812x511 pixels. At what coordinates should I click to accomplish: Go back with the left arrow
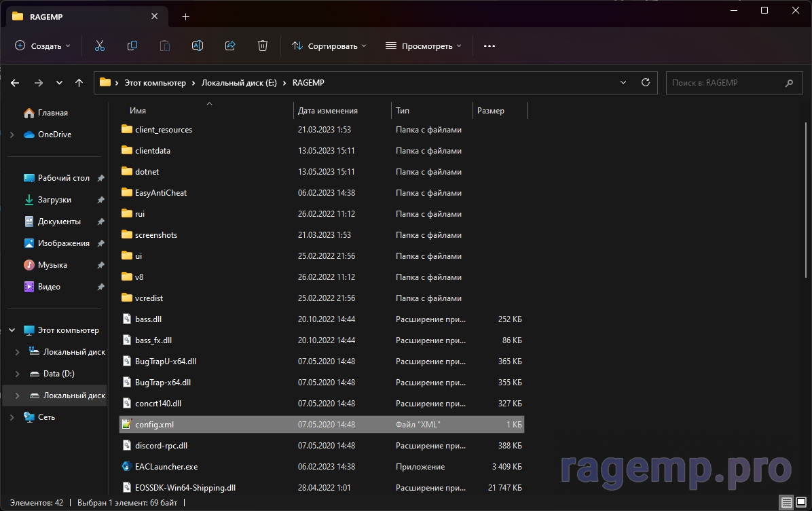point(15,83)
